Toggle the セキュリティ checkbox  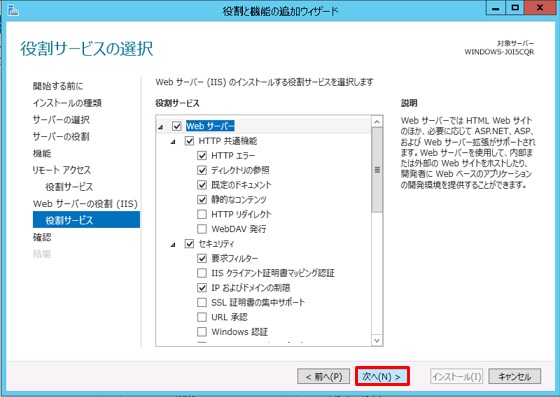coord(189,243)
